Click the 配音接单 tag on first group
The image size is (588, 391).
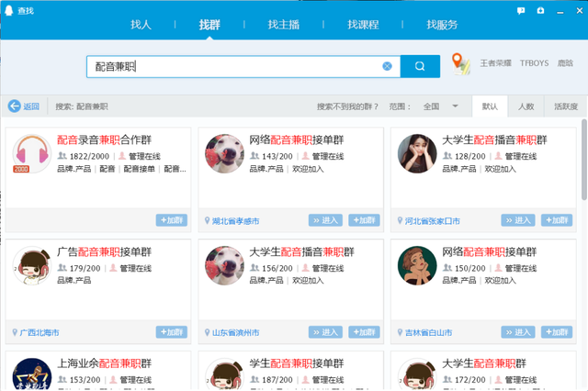139,169
